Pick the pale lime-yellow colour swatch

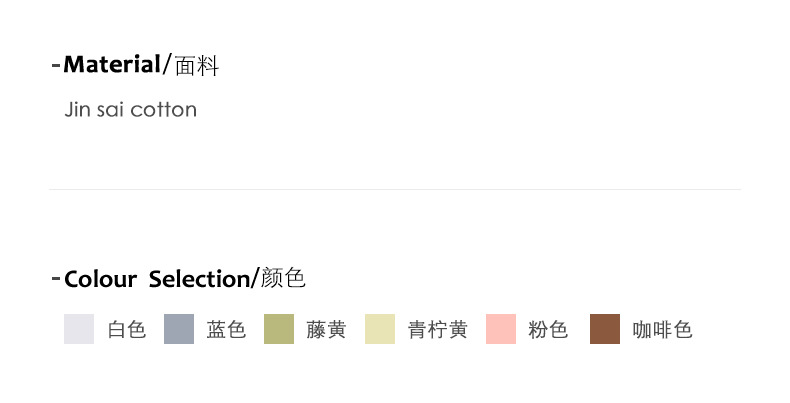pyautogui.click(x=380, y=329)
